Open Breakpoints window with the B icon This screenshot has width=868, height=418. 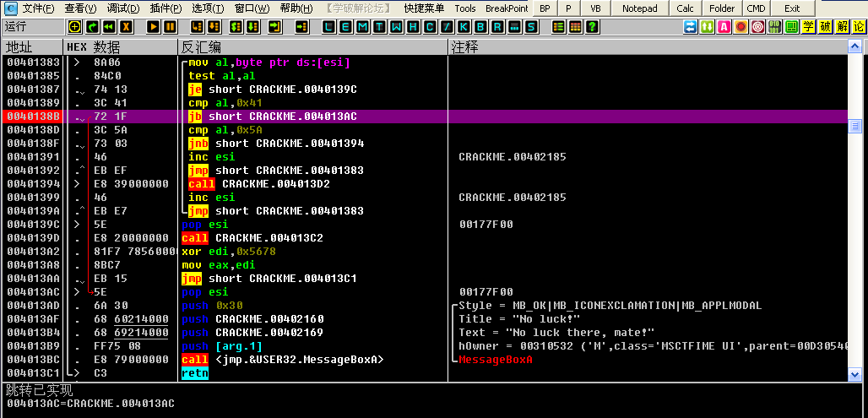(481, 26)
